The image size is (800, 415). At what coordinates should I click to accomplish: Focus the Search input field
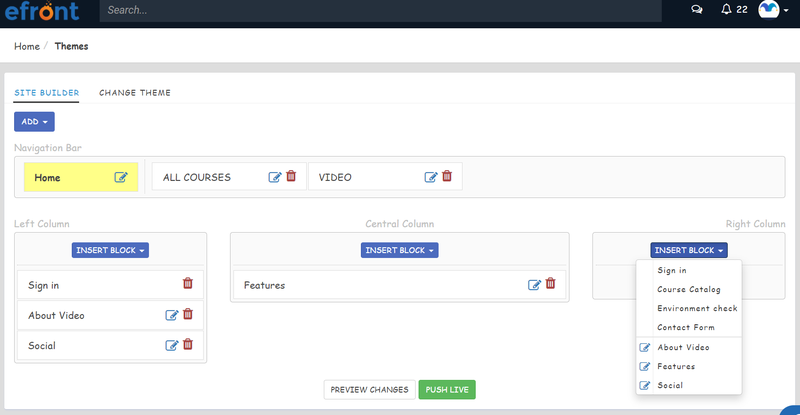[381, 10]
